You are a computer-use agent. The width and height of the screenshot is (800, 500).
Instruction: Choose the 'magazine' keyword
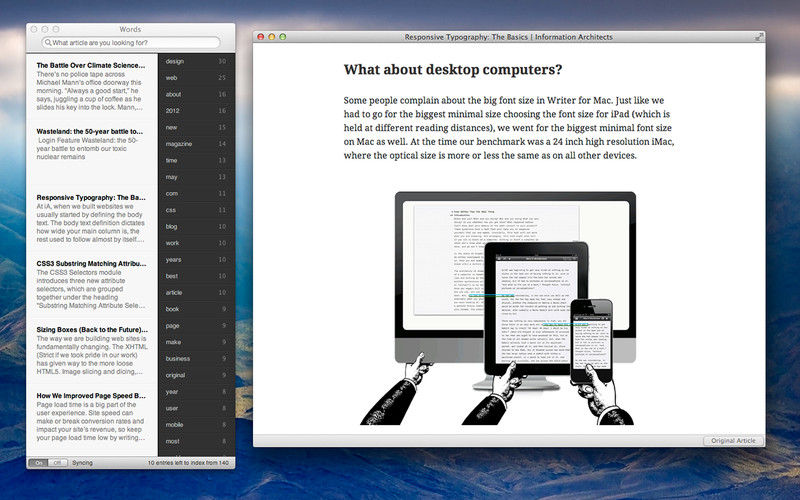point(196,144)
